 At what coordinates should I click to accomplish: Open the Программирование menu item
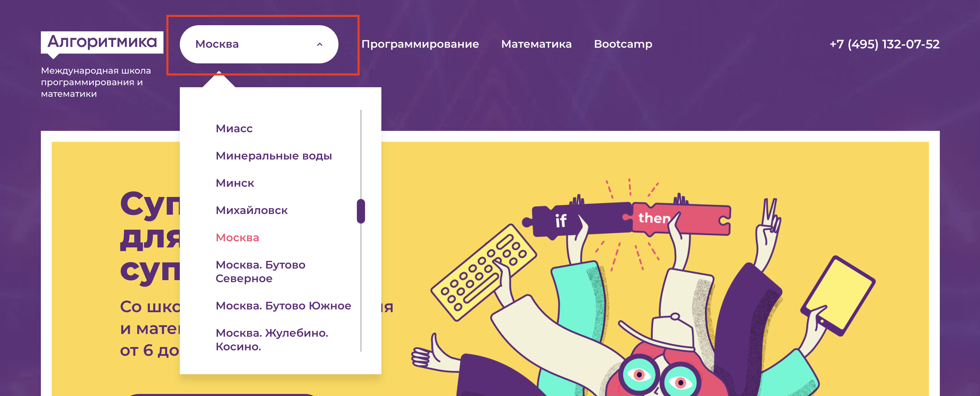(420, 44)
